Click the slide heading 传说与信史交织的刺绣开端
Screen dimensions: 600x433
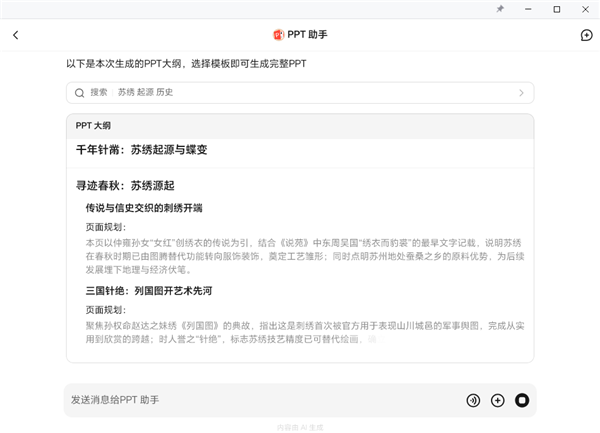(x=144, y=208)
